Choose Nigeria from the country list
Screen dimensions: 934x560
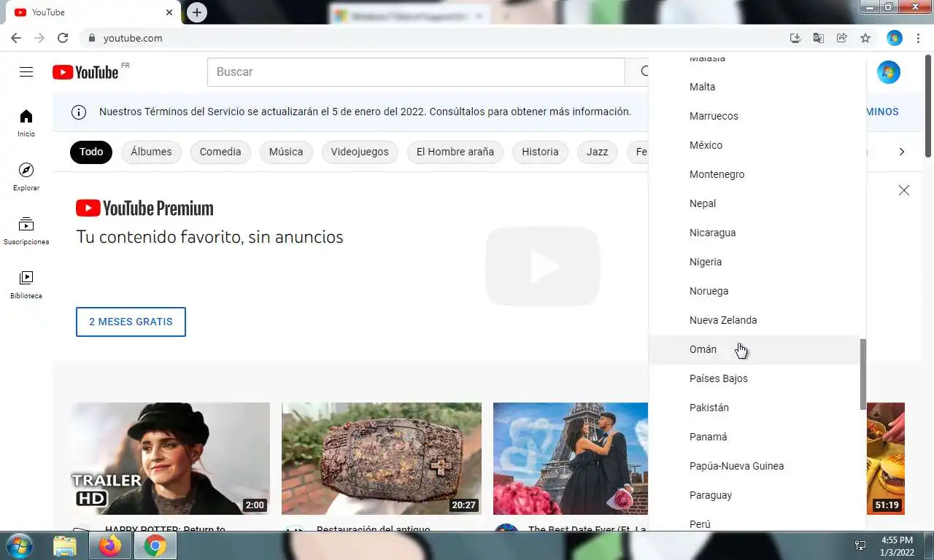[x=754, y=262]
